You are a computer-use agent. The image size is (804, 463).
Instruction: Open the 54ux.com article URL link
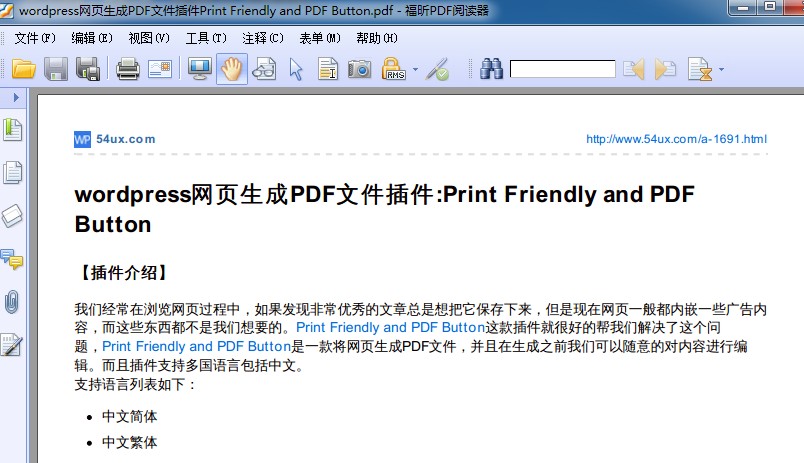(676, 139)
